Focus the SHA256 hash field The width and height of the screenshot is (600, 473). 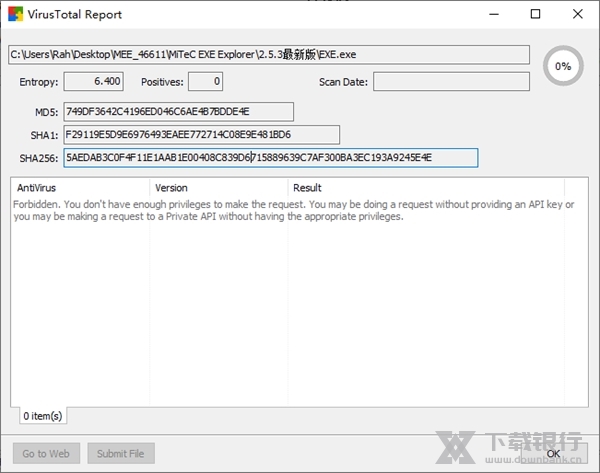pyautogui.click(x=270, y=158)
